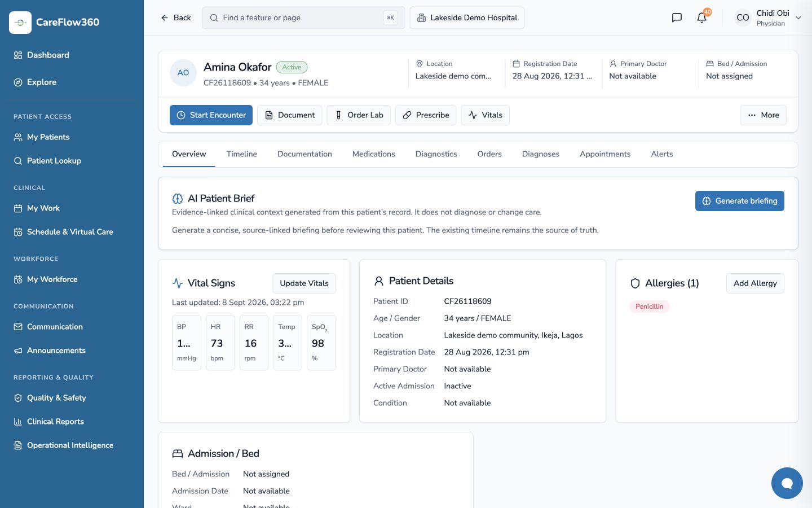Switch to the Alerts tab
Viewport: 812px width, 508px height.
click(x=662, y=154)
